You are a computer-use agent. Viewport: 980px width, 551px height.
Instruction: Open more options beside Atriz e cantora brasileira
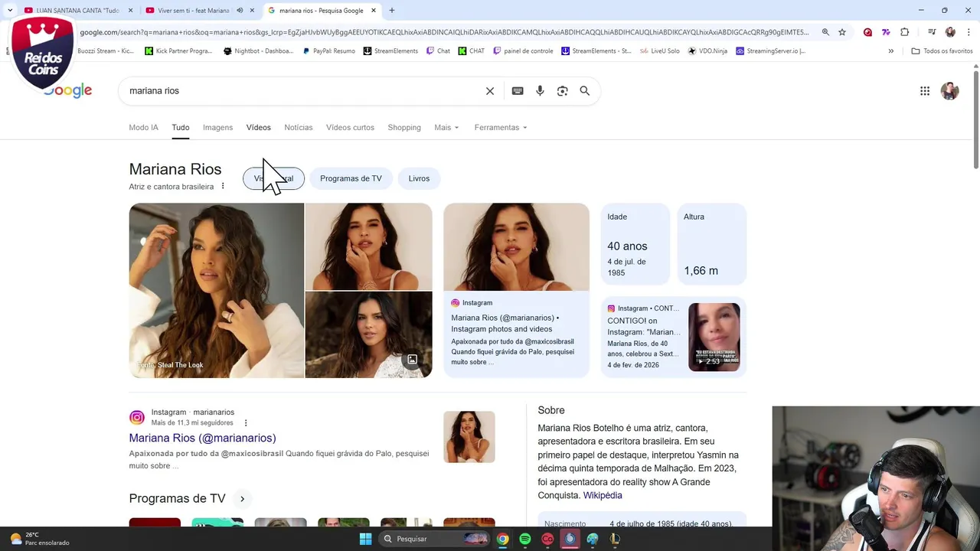click(223, 186)
